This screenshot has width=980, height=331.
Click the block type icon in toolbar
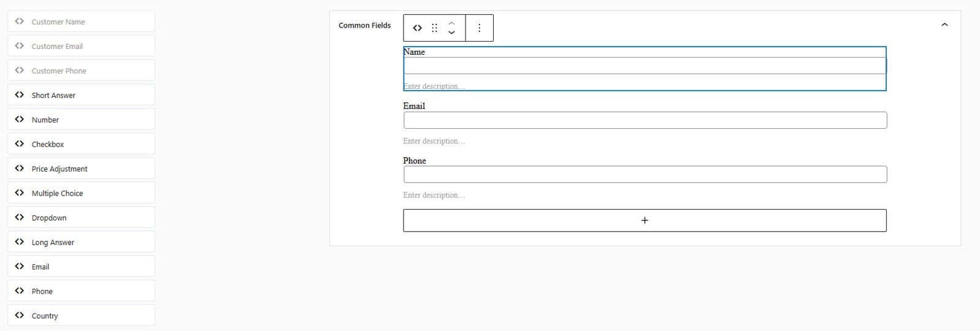point(418,28)
